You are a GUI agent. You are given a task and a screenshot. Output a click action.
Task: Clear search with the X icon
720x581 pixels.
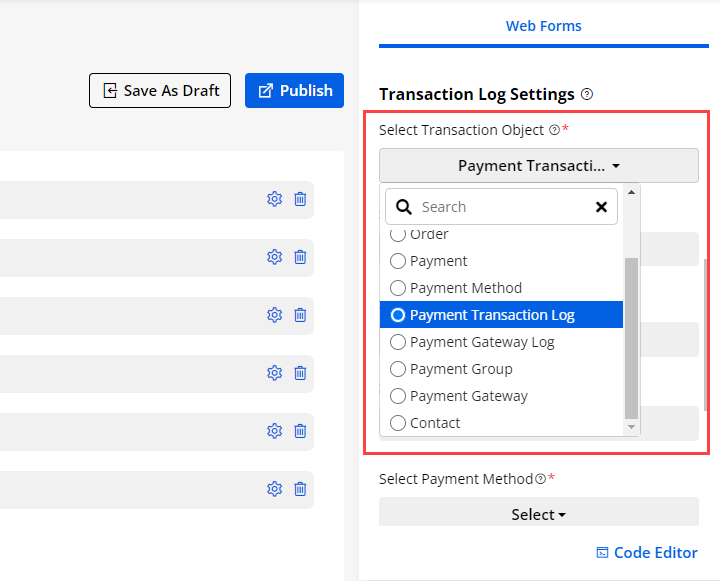pyautogui.click(x=601, y=207)
